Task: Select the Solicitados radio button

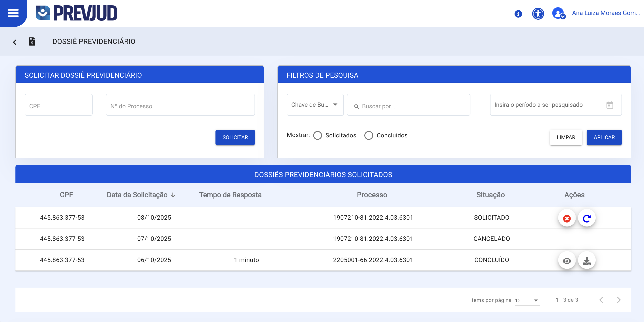Action: [x=318, y=135]
